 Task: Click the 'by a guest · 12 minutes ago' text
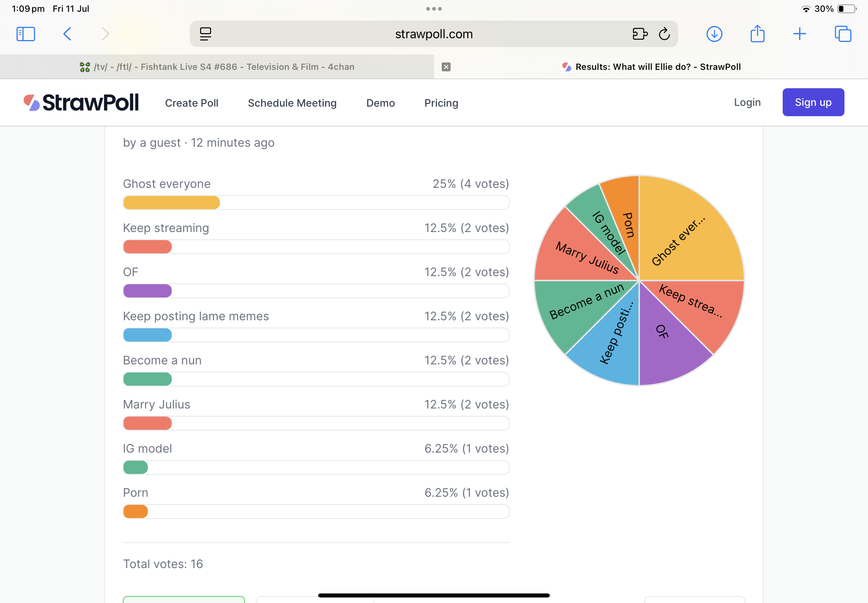click(x=199, y=143)
